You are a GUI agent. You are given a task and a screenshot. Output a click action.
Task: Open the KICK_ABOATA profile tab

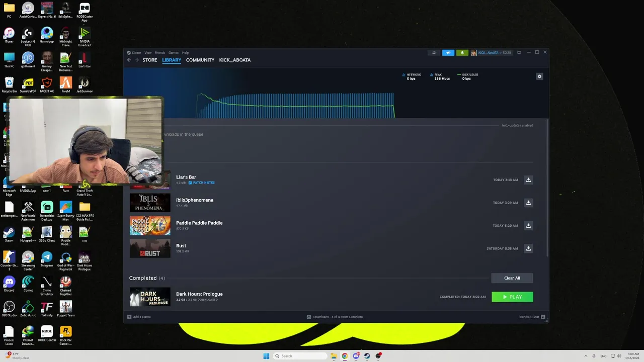[235, 60]
